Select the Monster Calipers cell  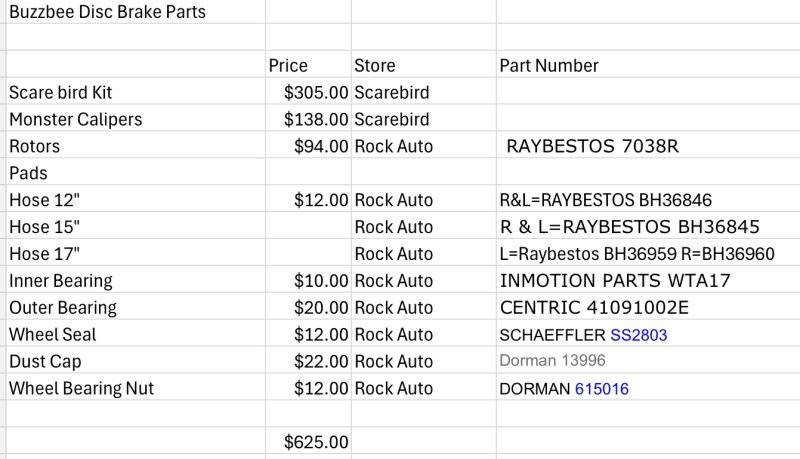click(x=135, y=119)
